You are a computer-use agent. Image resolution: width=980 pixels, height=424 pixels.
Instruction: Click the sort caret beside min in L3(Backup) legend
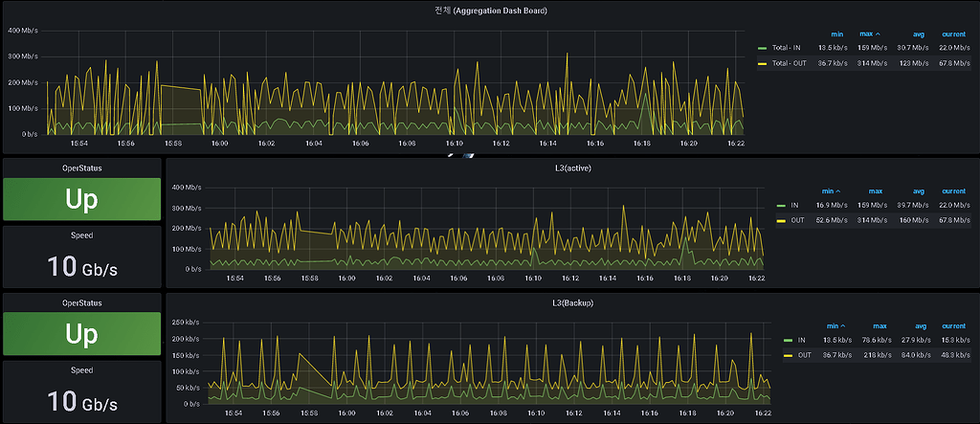click(x=840, y=325)
